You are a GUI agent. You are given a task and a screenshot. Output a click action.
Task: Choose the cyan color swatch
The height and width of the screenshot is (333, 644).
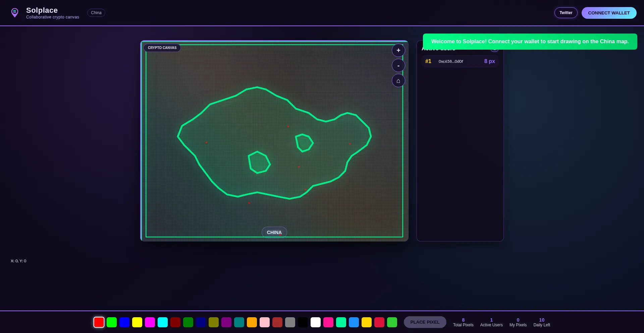point(163,322)
